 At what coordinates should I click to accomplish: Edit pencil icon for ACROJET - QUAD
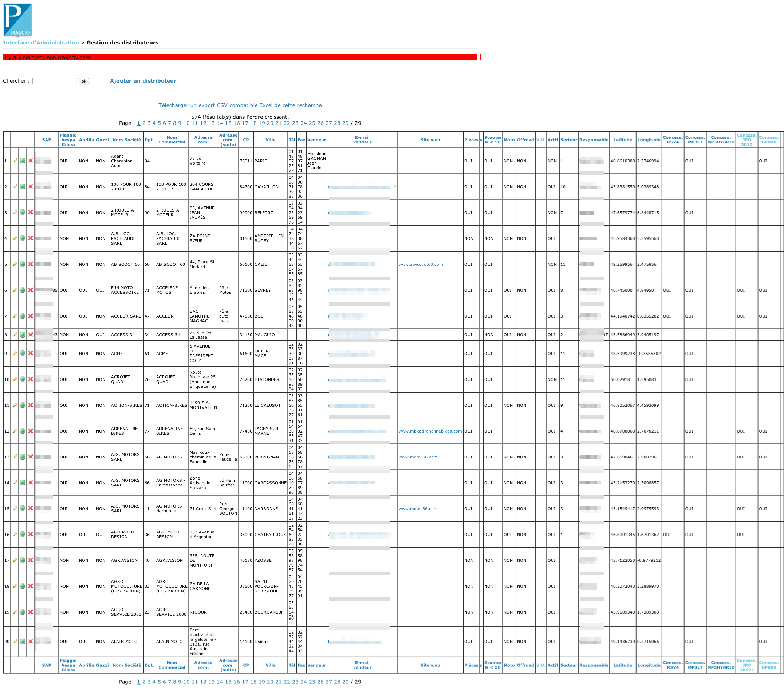[x=15, y=379]
